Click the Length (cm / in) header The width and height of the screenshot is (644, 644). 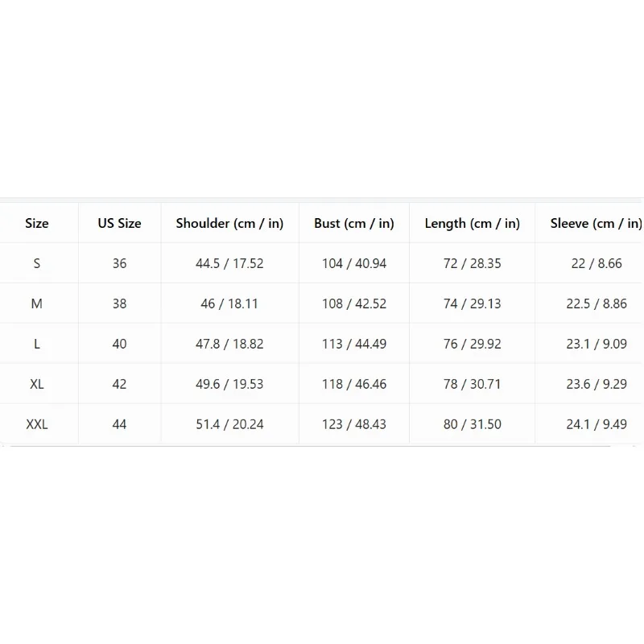473,223
